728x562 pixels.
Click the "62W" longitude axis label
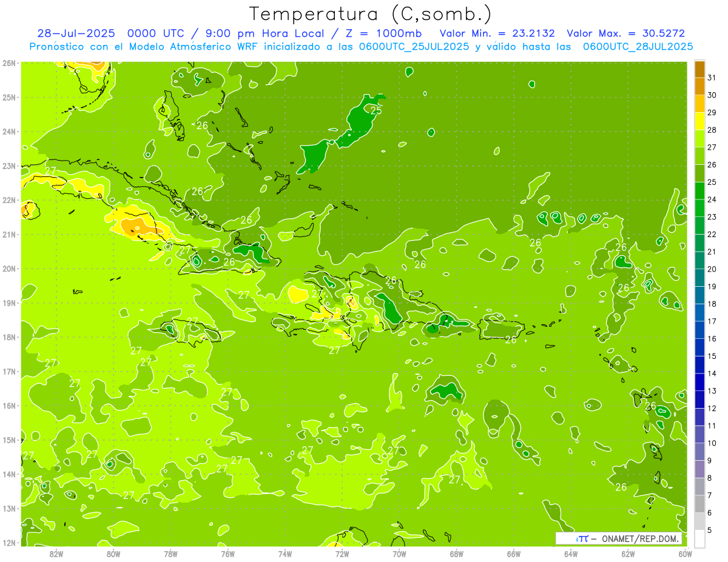tap(628, 553)
